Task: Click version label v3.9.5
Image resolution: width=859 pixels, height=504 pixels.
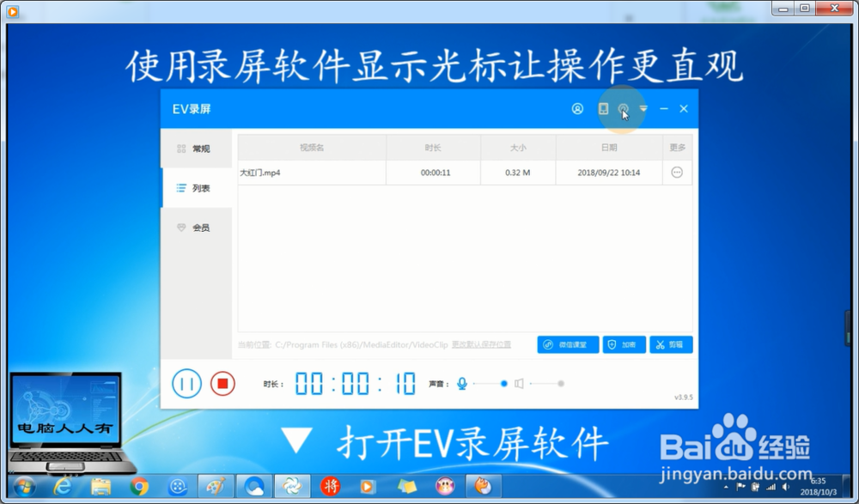Action: coord(683,398)
